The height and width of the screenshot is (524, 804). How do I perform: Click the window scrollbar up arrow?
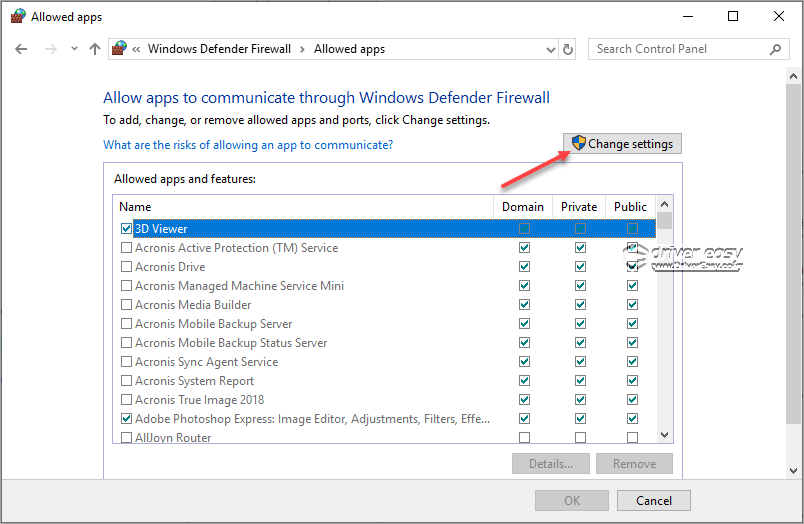point(793,76)
